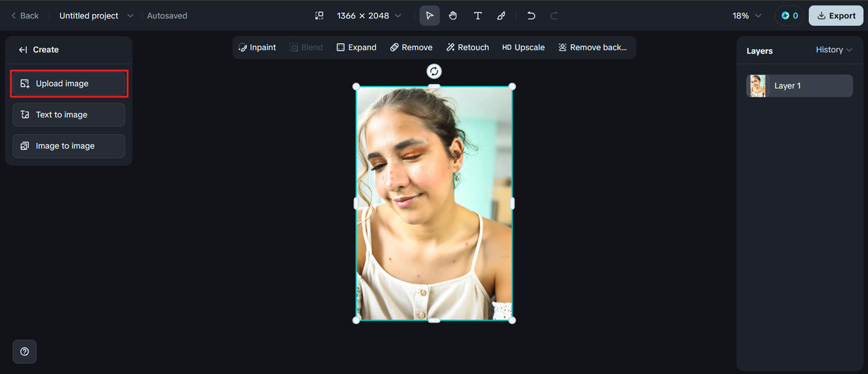This screenshot has height=374, width=868.
Task: Select the Brush drawing tool
Action: (x=501, y=16)
